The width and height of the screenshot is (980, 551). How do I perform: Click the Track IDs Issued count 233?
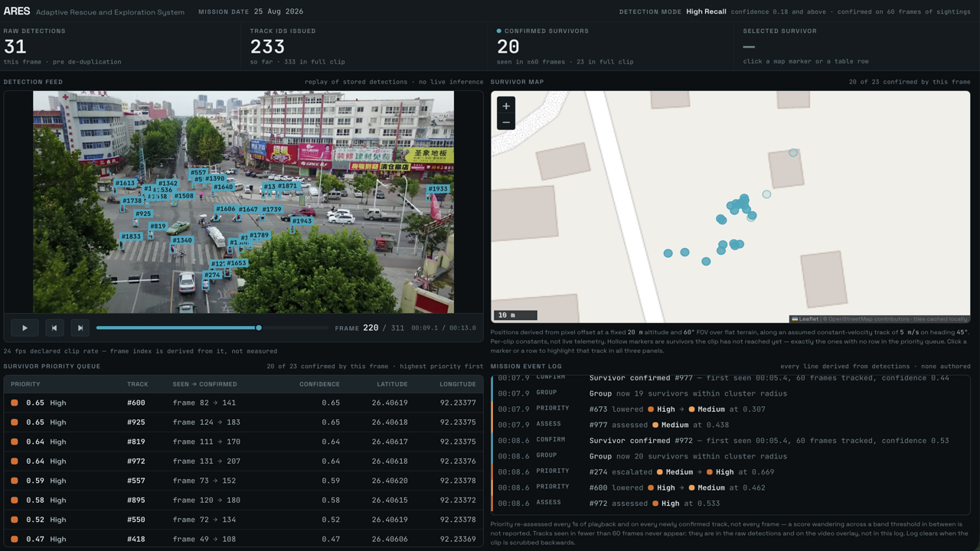tap(267, 47)
